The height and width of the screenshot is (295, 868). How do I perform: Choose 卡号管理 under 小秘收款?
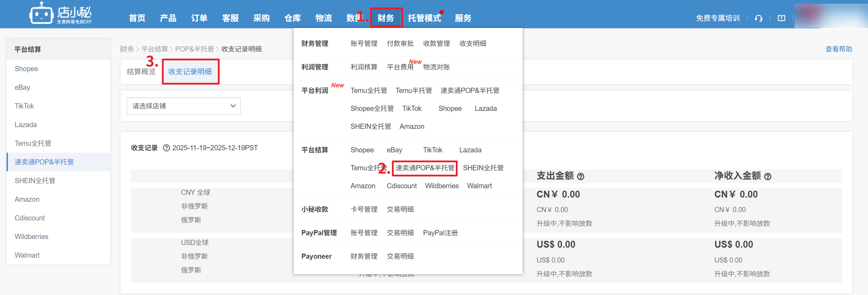coord(364,209)
